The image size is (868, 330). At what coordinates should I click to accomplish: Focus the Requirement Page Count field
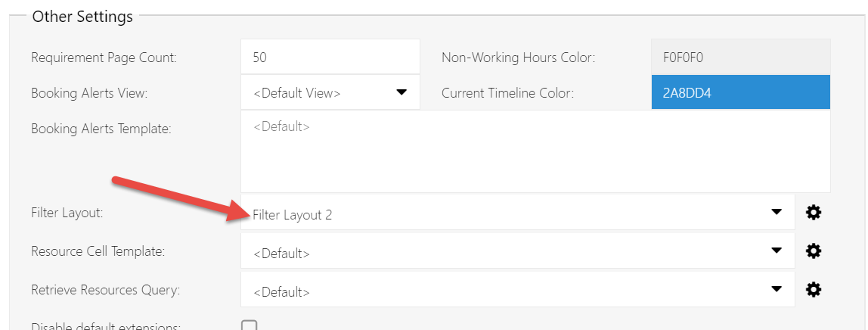click(330, 57)
